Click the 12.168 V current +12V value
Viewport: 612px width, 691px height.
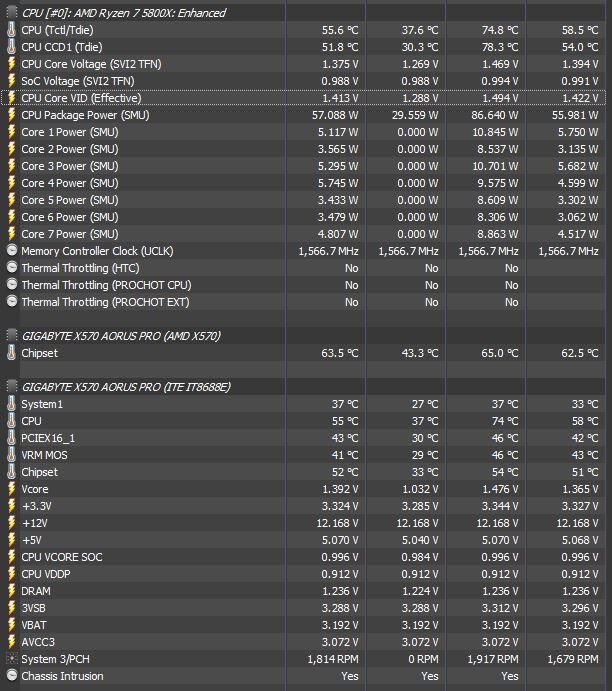click(337, 523)
